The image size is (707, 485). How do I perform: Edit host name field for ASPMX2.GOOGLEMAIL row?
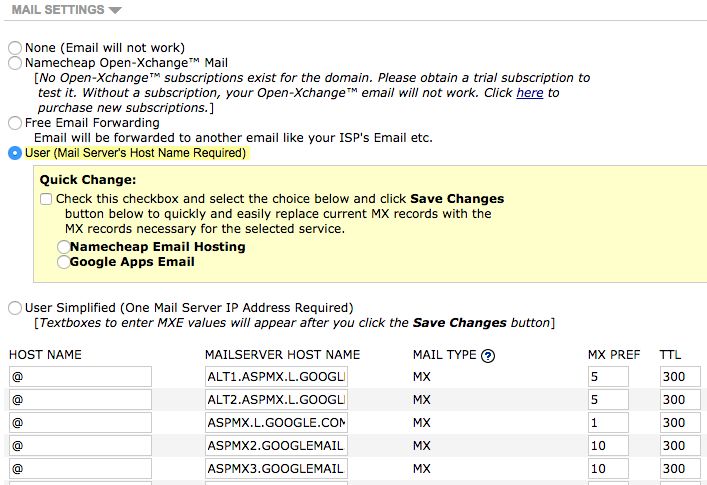[x=80, y=446]
